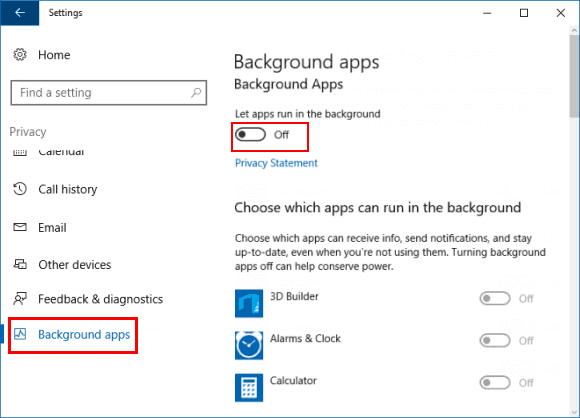Click the Alarms & Clock app icon

(249, 345)
